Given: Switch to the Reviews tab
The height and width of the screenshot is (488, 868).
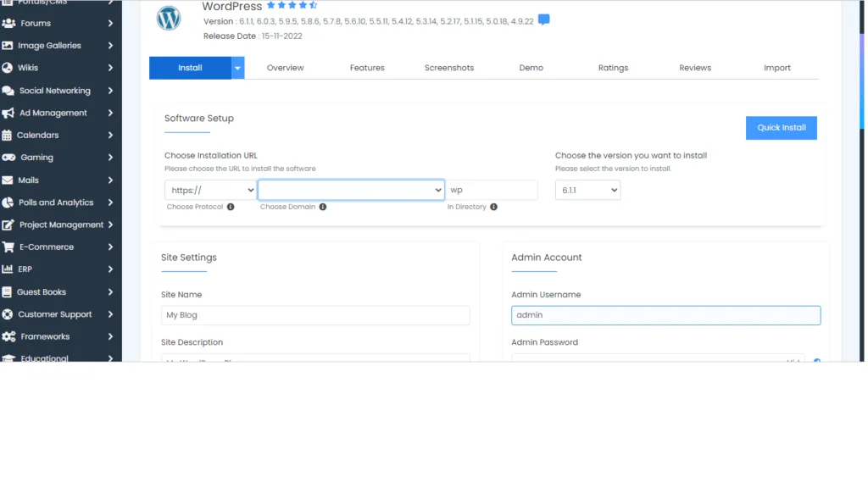Looking at the screenshot, I should click(x=695, y=68).
